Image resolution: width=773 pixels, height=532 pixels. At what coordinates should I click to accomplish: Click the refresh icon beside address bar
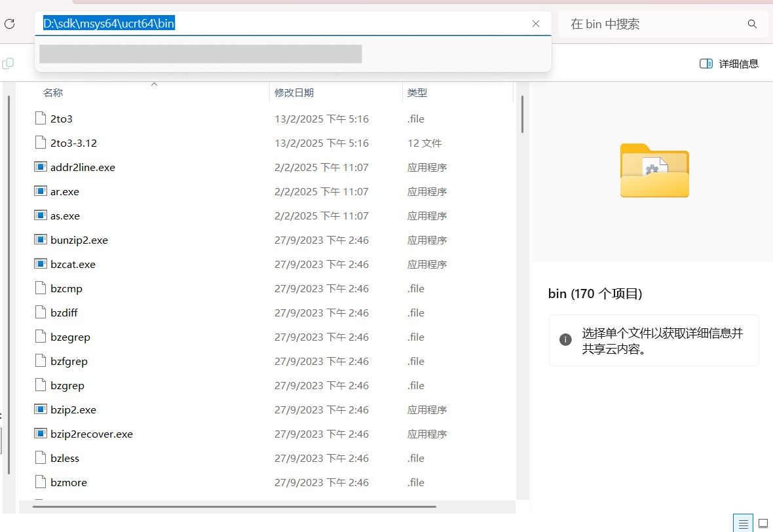(x=9, y=24)
